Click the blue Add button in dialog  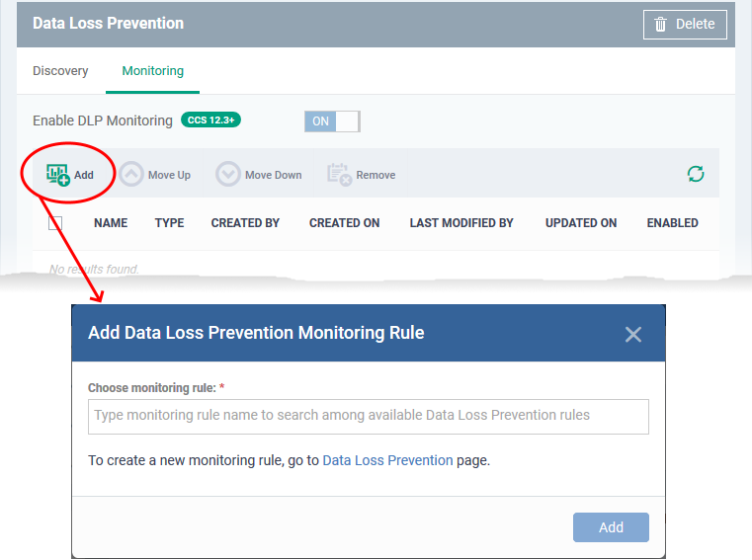611,527
